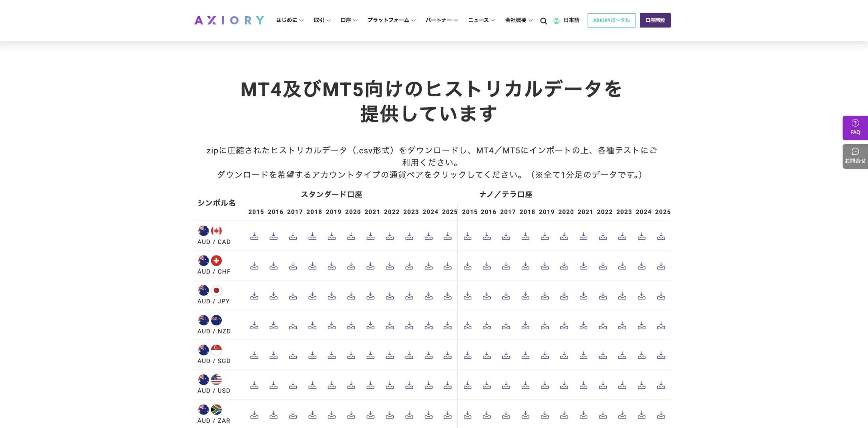The image size is (868, 428).
Task: Click the シンボル名 header
Action: (217, 203)
